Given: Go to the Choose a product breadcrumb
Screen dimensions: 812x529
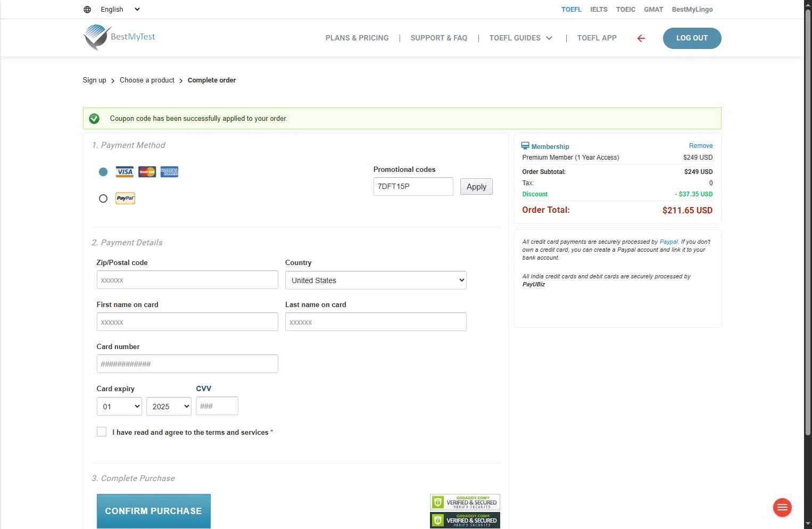Looking at the screenshot, I should [147, 80].
